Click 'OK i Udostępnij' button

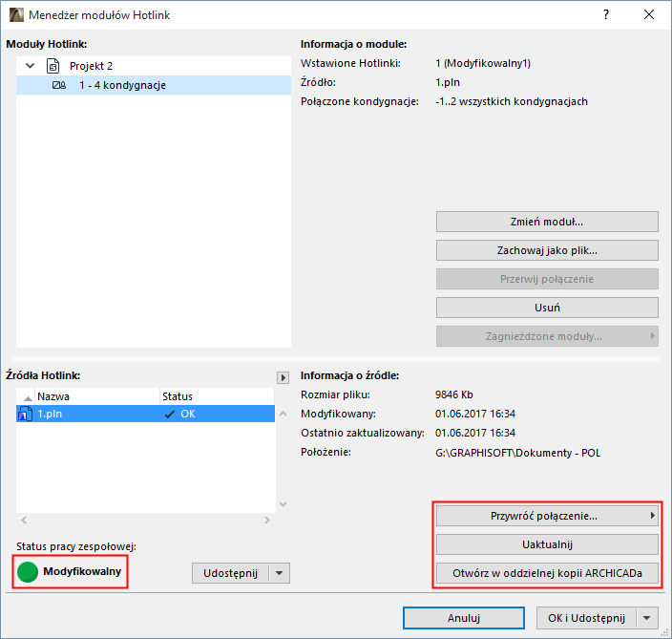[586, 618]
